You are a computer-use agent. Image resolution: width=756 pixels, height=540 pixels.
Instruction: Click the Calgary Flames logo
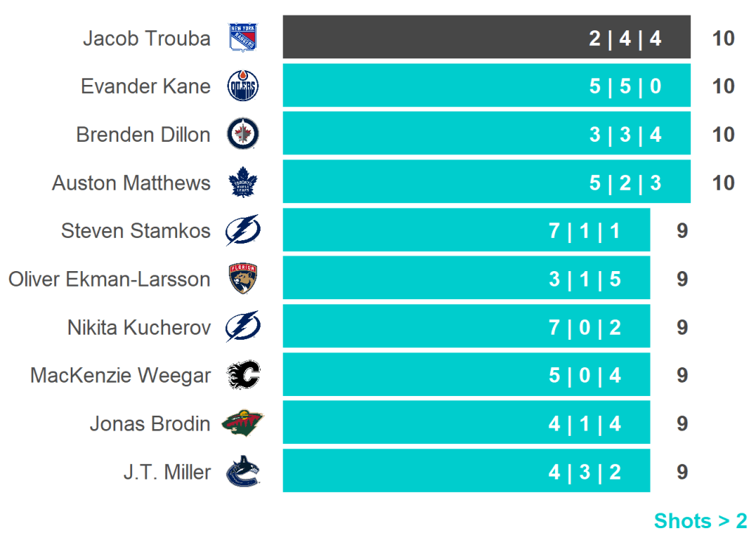pos(243,375)
